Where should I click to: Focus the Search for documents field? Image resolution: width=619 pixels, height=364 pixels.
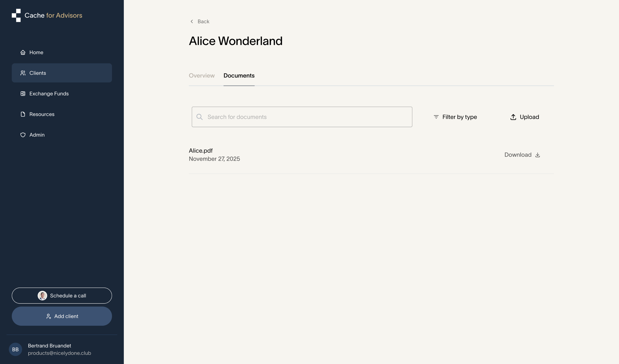(x=302, y=117)
